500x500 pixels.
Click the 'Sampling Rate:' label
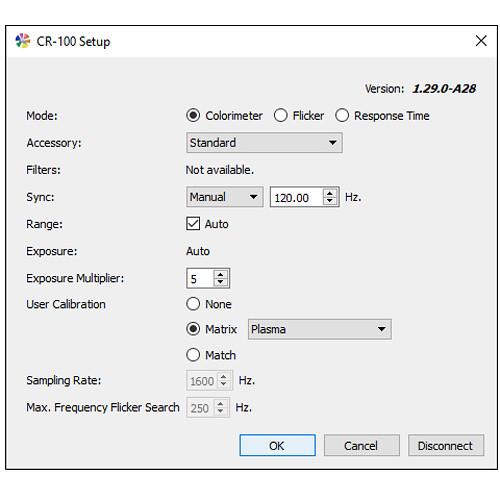[64, 380]
